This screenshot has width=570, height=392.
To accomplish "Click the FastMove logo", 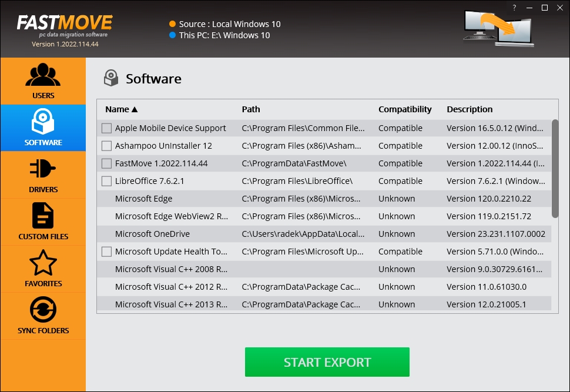I will point(65,25).
